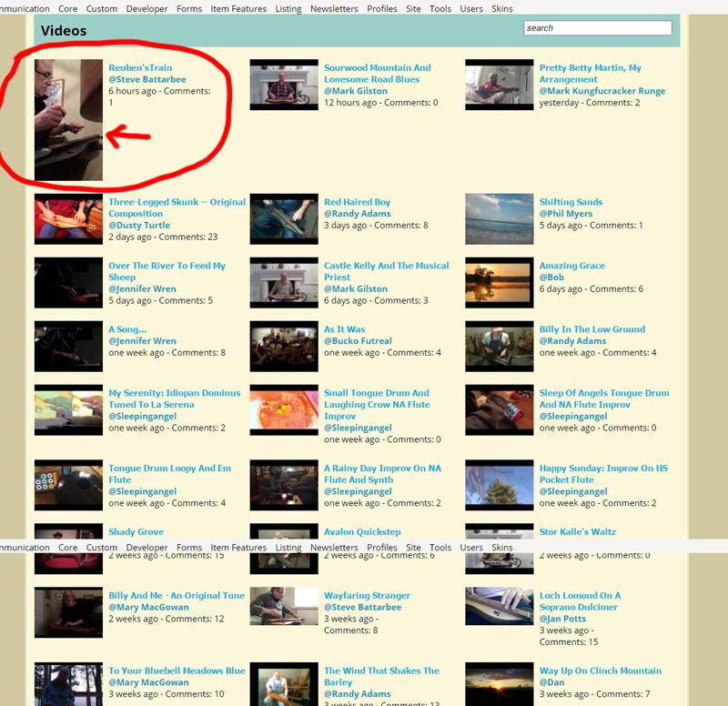Open the Wayfaring Stranger video title
The image size is (728, 706).
click(x=367, y=596)
